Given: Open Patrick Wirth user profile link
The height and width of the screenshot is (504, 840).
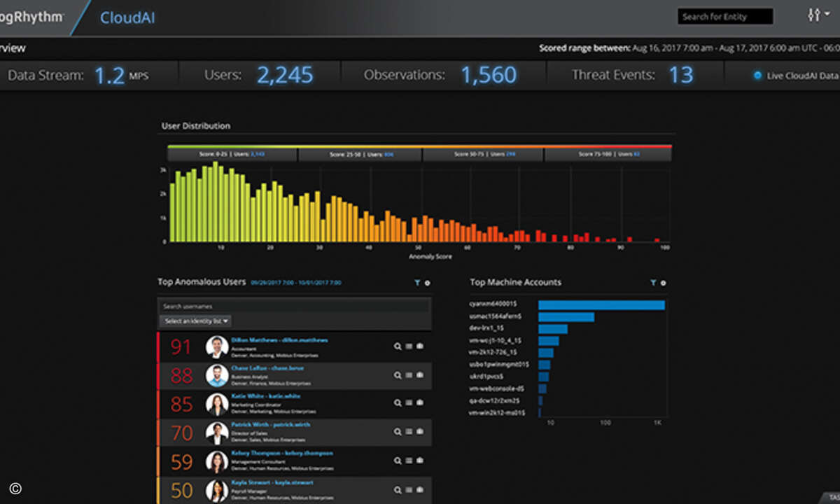Looking at the screenshot, I should point(270,424).
